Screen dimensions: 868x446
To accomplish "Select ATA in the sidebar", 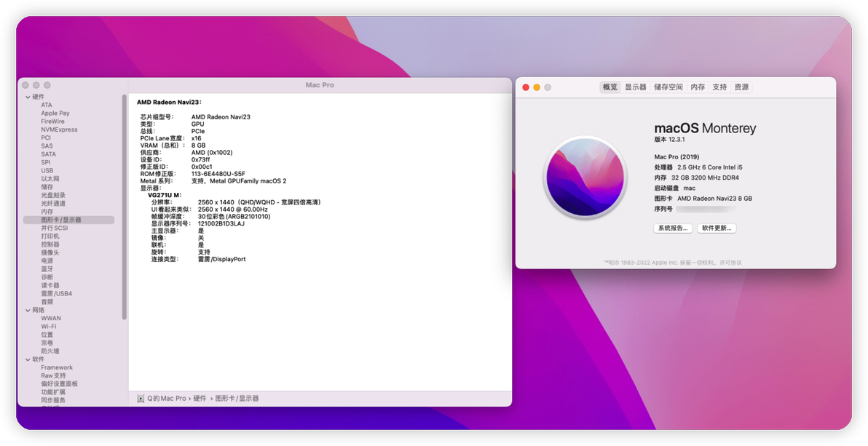I will point(47,105).
